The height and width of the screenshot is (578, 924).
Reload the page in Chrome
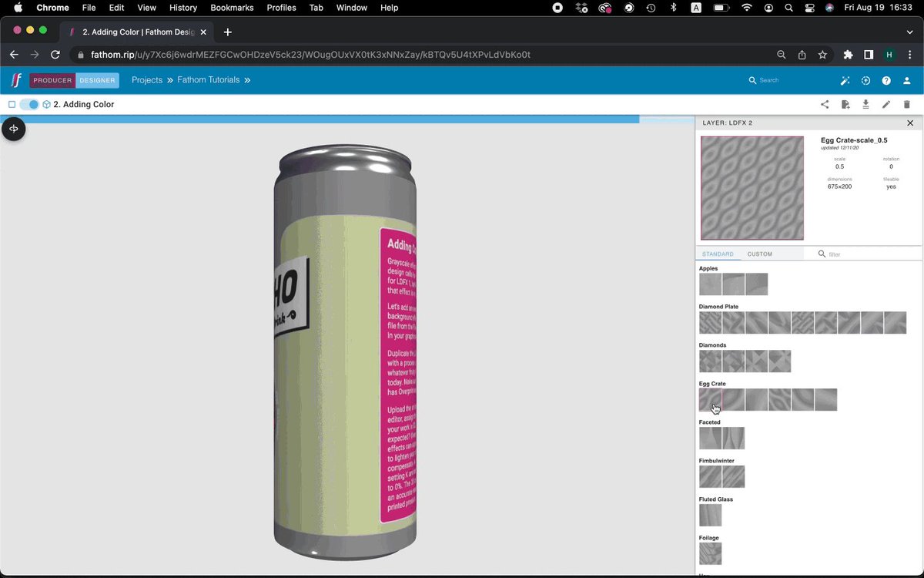coord(55,55)
